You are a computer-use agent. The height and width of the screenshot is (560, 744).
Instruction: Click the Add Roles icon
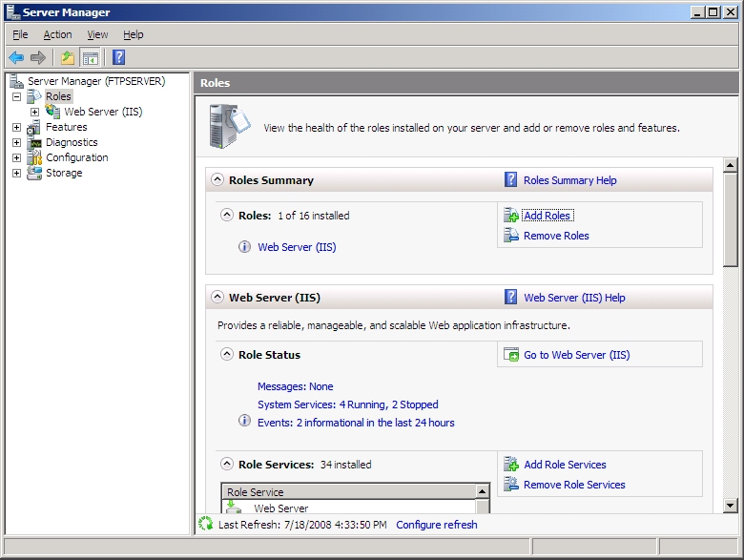[511, 216]
